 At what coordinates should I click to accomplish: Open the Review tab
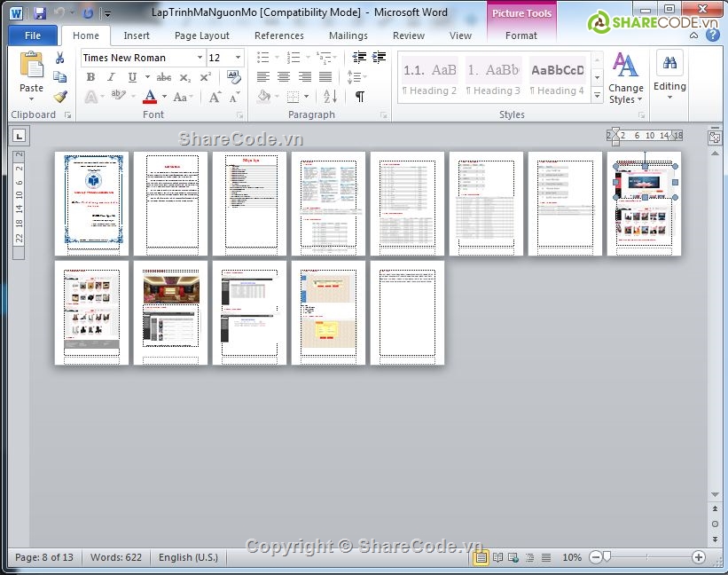coord(409,35)
